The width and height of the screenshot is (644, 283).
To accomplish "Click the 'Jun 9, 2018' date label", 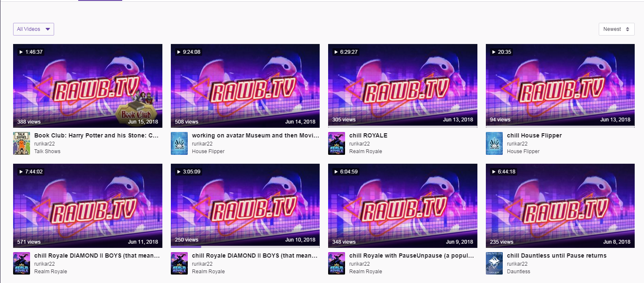I will 460,242.
